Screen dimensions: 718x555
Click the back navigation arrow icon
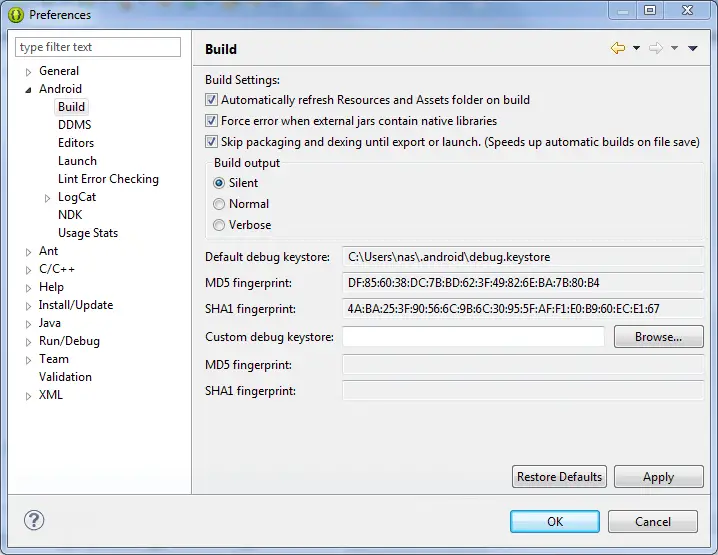coord(618,48)
